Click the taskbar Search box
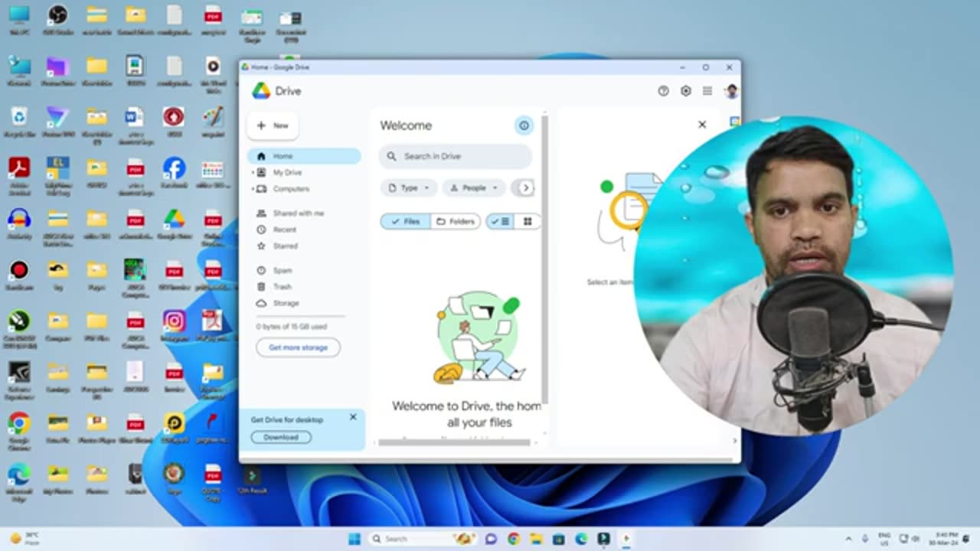Image resolution: width=980 pixels, height=551 pixels. [x=423, y=539]
